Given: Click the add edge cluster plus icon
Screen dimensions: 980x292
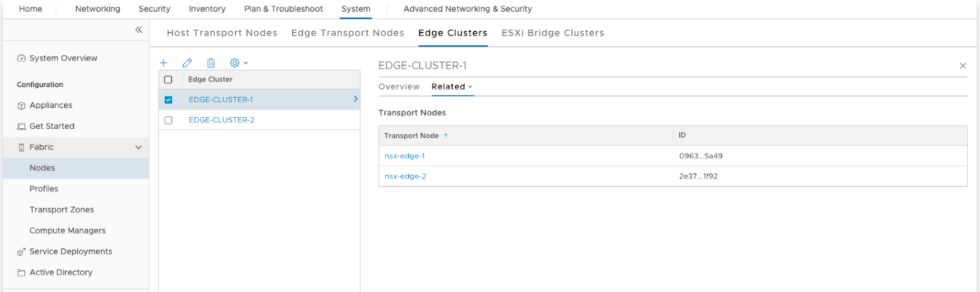Looking at the screenshot, I should point(164,63).
